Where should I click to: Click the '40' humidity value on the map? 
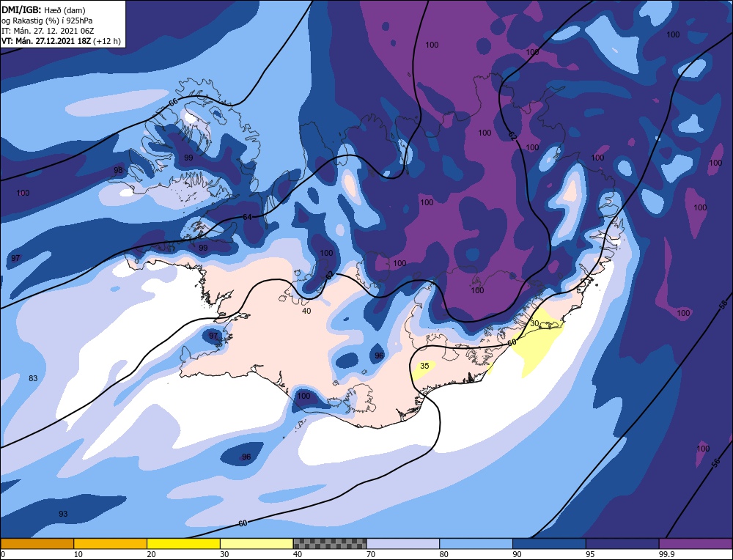click(x=306, y=311)
